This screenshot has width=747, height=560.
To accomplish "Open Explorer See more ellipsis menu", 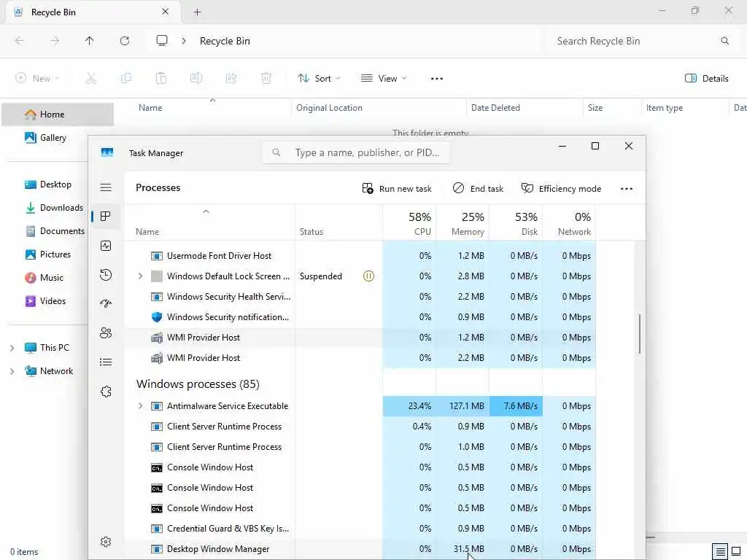I will coord(437,79).
